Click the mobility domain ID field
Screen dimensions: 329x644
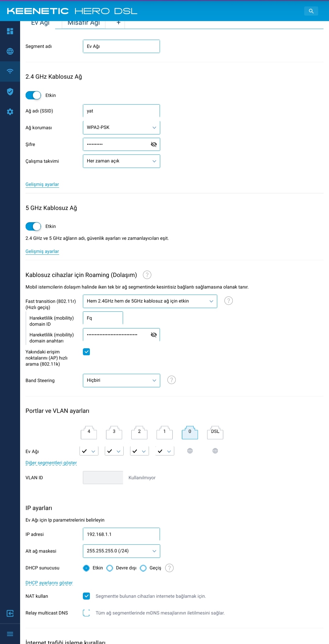[103, 318]
